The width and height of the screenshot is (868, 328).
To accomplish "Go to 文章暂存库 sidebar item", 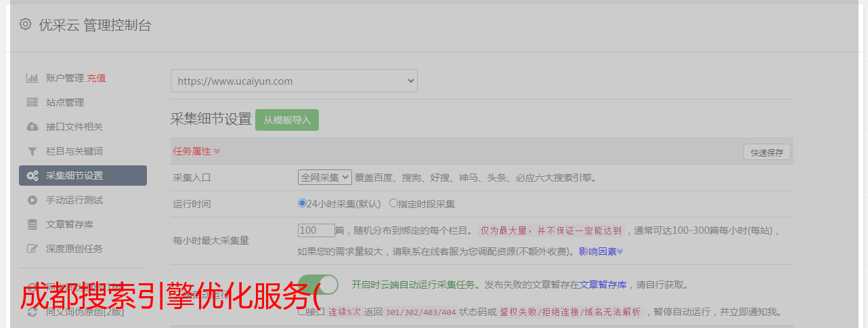I will 70,224.
